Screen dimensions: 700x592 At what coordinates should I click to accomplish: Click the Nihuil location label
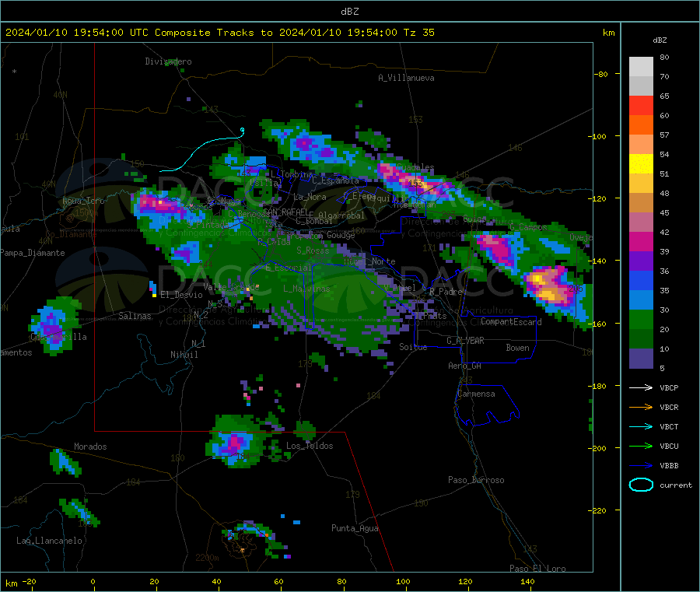pos(184,355)
